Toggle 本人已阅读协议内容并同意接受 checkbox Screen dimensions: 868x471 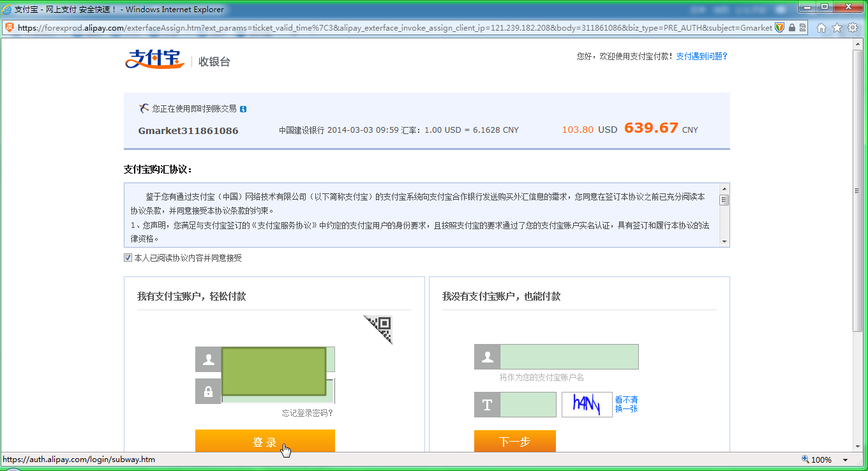[128, 258]
